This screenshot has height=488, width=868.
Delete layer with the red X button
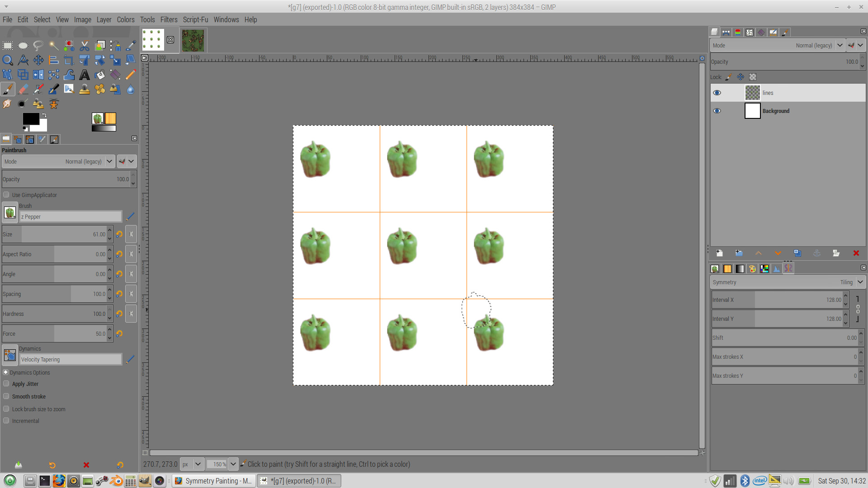coord(856,253)
